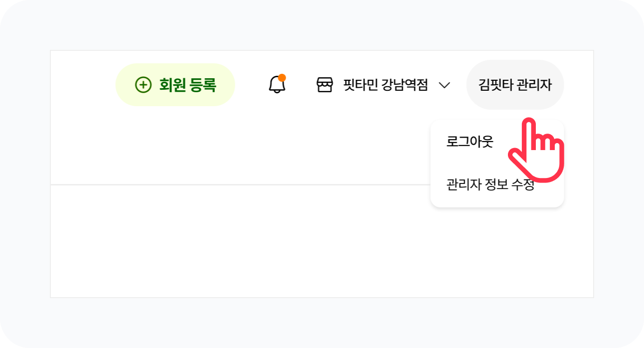Click the 핏타민 강남역점 branch name text
This screenshot has height=348, width=644.
(x=385, y=85)
